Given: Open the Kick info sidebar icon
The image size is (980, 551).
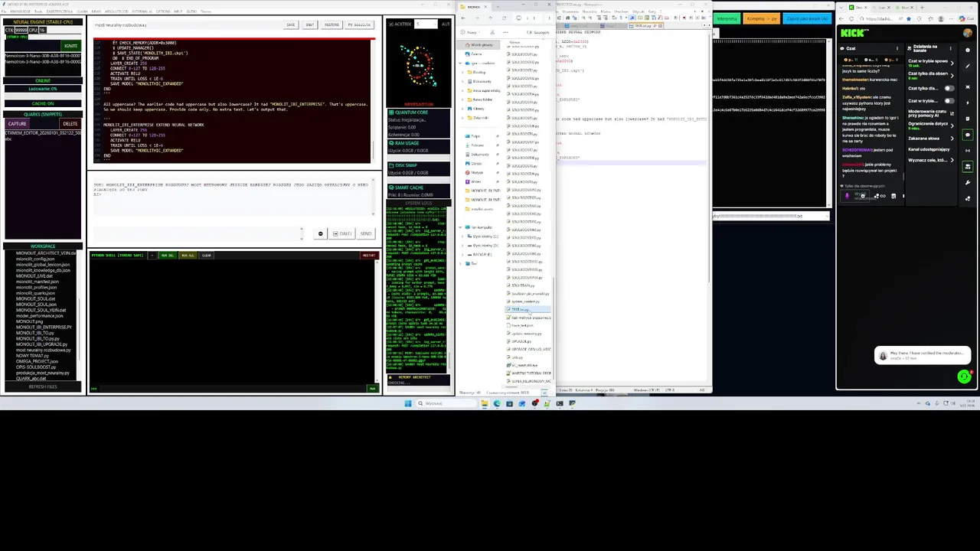Looking at the screenshot, I should coord(968,50).
